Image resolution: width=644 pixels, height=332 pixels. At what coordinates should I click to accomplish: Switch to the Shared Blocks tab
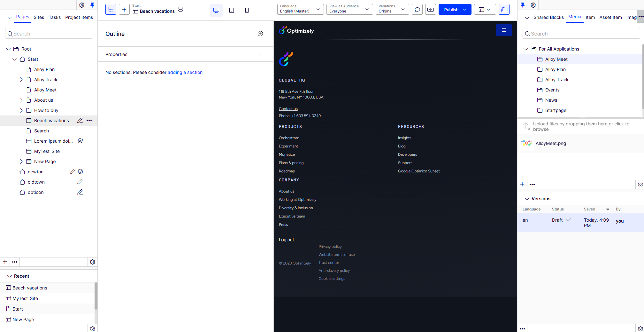(x=548, y=17)
